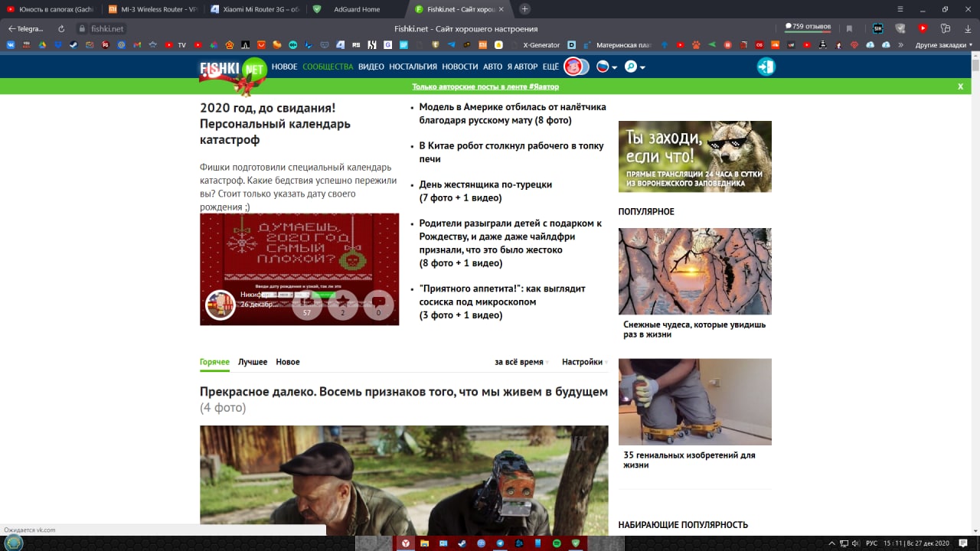Open the 'Снежные чудеса' sunset thumbnail
This screenshot has width=980, height=551.
point(695,272)
